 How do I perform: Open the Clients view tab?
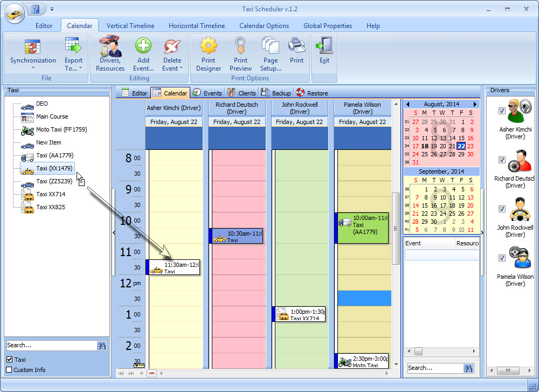click(x=241, y=93)
